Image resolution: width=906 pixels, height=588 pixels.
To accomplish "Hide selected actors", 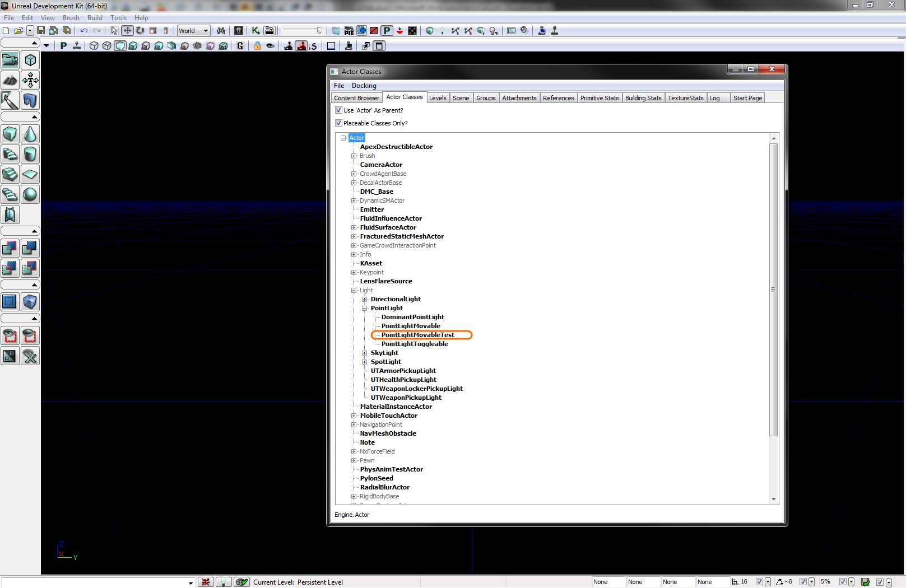I will (30, 335).
